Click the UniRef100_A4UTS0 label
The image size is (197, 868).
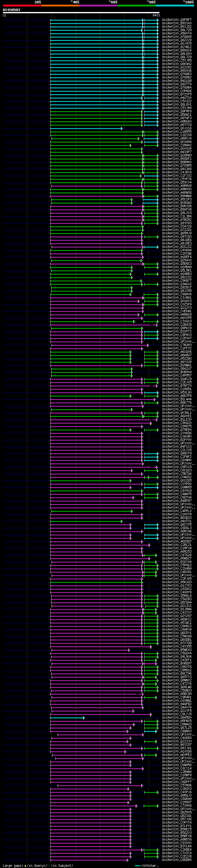click(177, 98)
